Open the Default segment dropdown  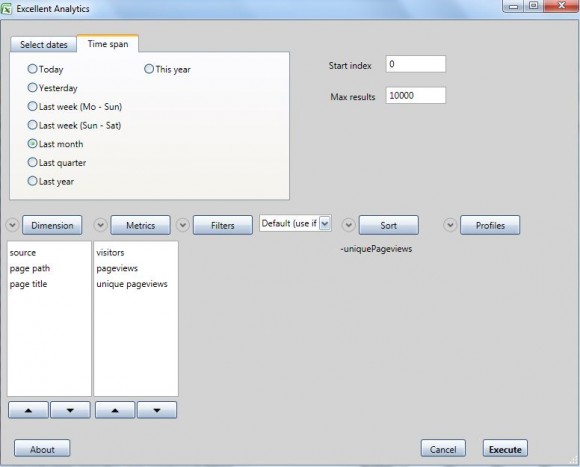[x=324, y=223]
